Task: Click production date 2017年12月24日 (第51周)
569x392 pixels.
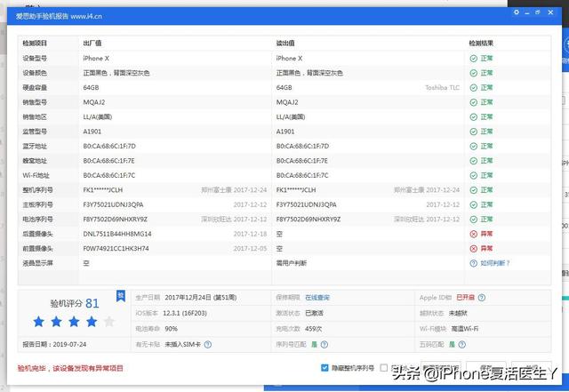Action: tap(201, 298)
